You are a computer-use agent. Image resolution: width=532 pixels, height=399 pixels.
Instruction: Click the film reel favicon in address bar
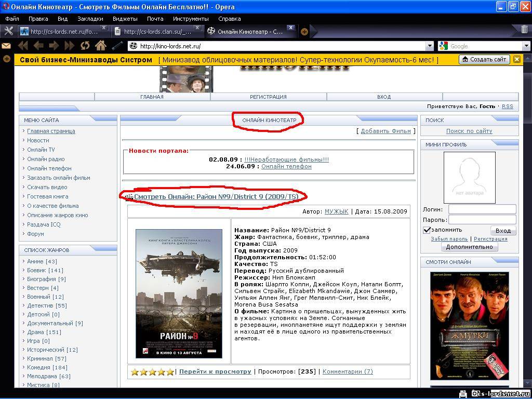pyautogui.click(x=134, y=46)
